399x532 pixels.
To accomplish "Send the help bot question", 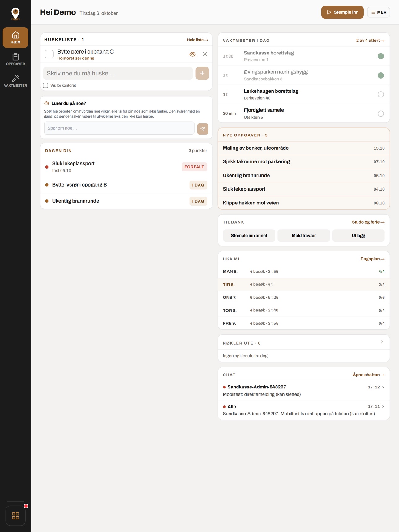I will pyautogui.click(x=203, y=129).
